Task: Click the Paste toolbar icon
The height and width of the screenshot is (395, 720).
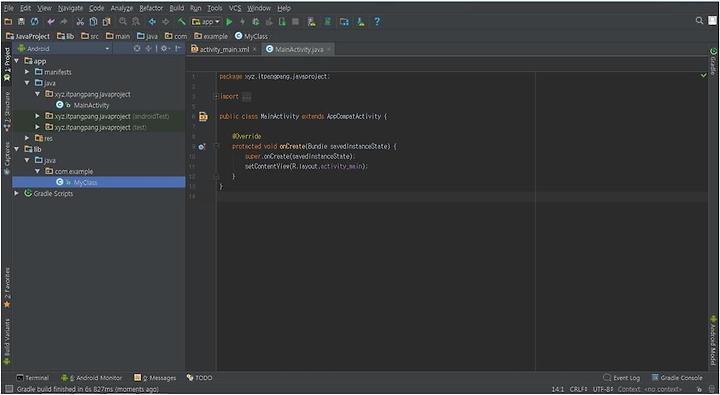Action: [x=107, y=22]
